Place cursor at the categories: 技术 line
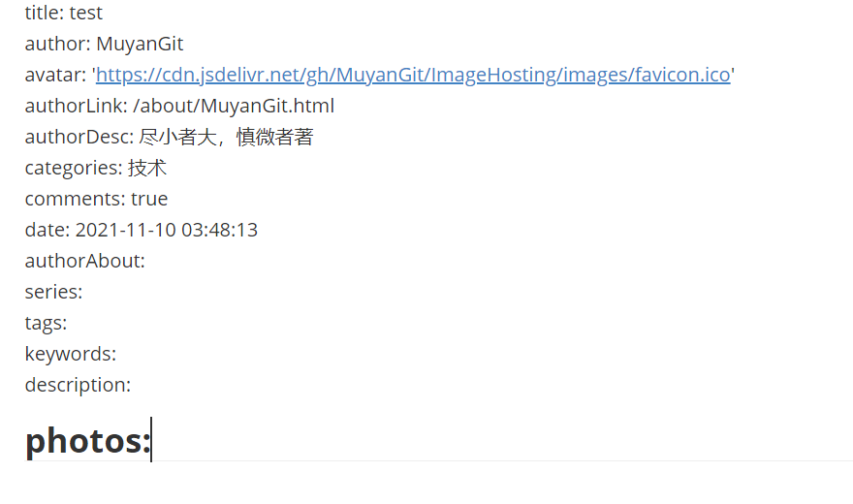 click(96, 168)
